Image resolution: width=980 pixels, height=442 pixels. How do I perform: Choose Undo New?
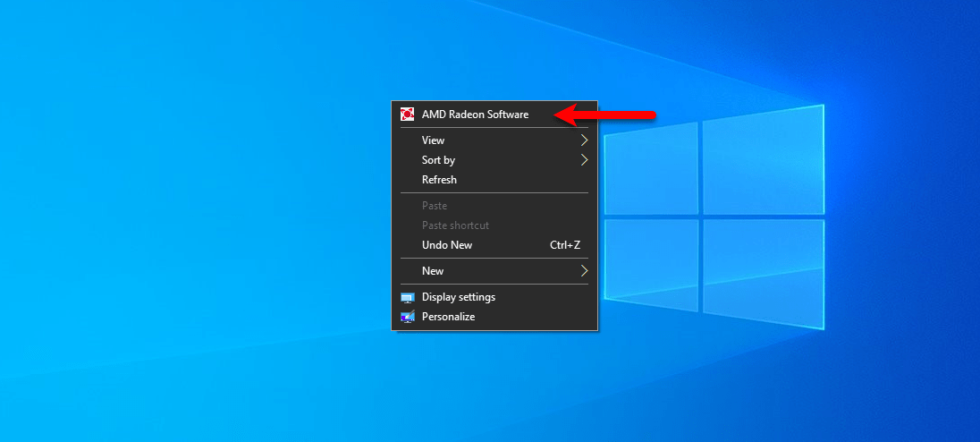(494, 245)
